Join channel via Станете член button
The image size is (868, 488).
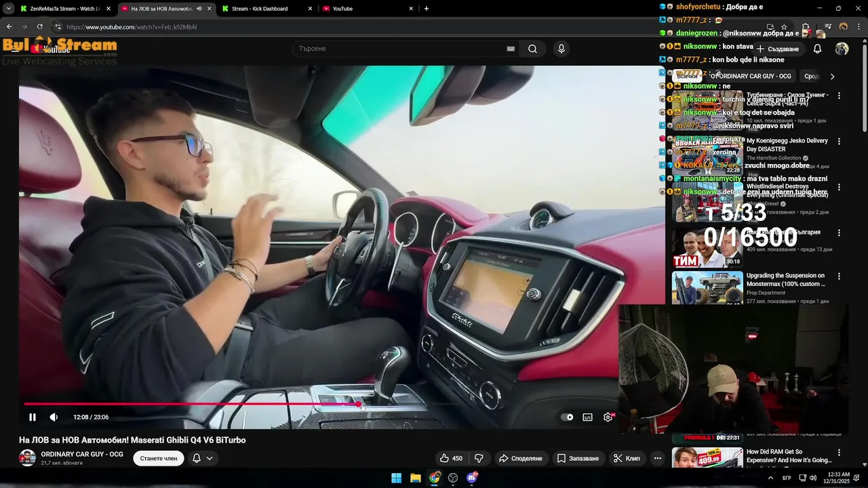[x=159, y=458]
